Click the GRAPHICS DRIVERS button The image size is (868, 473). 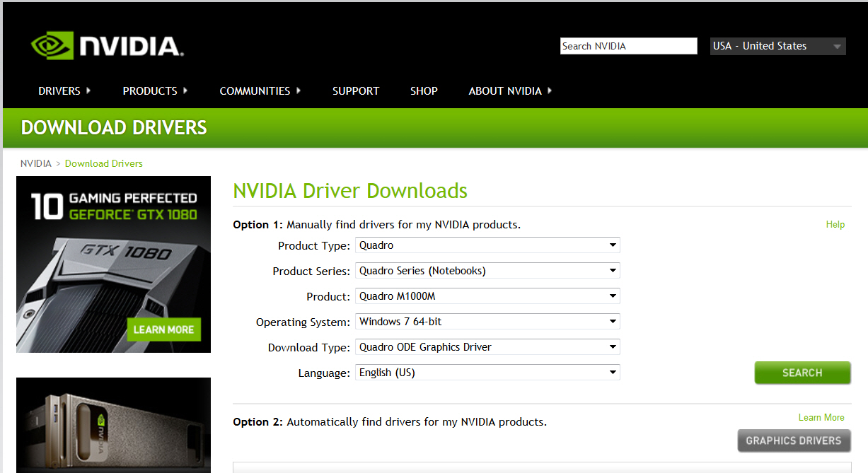click(794, 440)
